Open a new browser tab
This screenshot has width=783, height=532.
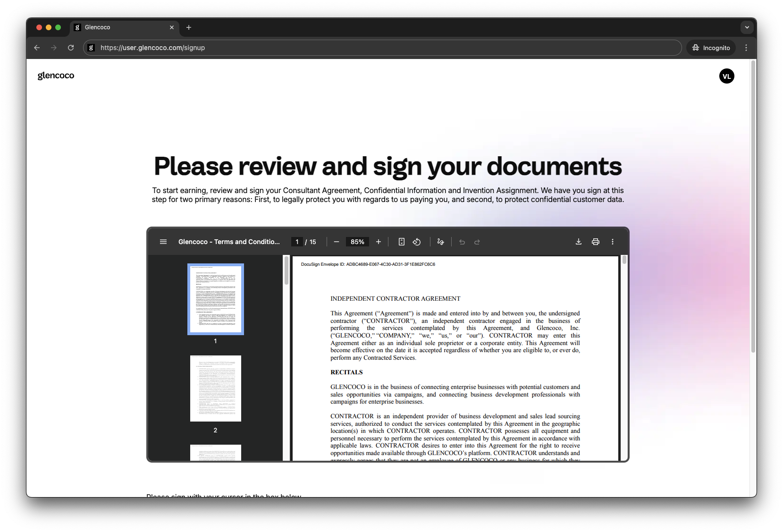(x=189, y=27)
